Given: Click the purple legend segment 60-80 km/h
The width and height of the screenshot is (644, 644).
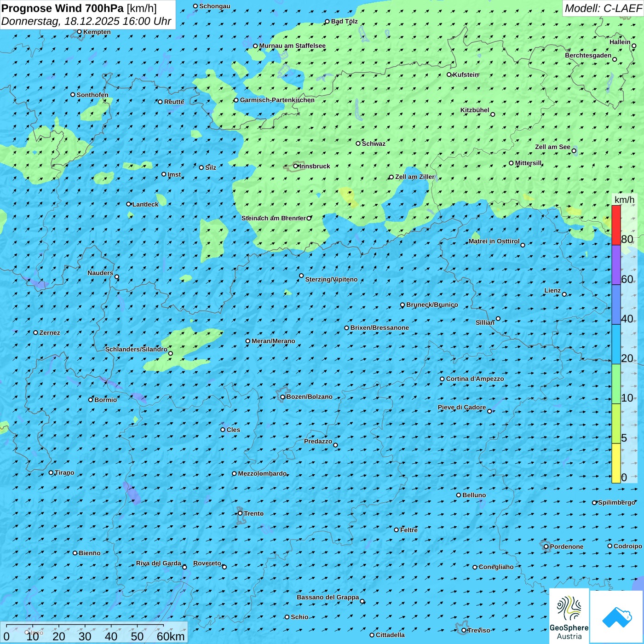Looking at the screenshot, I should pyautogui.click(x=616, y=265).
